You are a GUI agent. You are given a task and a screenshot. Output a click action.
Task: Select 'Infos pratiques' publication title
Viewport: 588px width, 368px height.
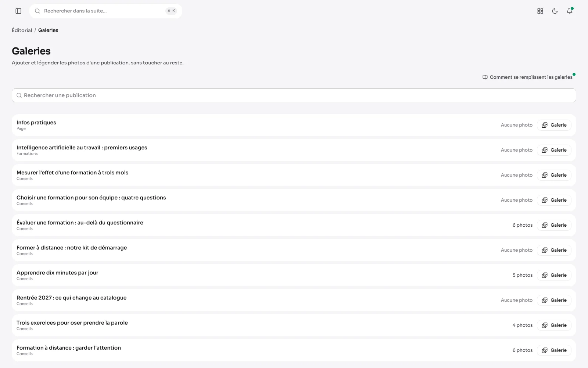(x=36, y=123)
